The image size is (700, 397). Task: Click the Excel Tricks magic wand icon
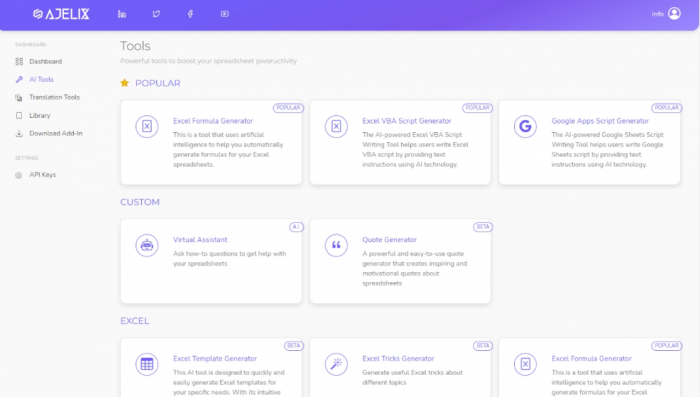click(x=336, y=364)
